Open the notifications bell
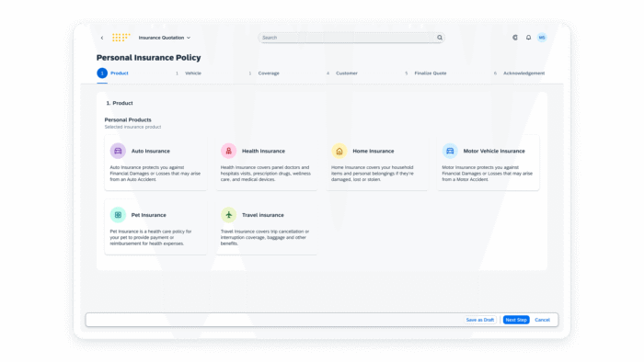This screenshot has width=644, height=362. 528,38
